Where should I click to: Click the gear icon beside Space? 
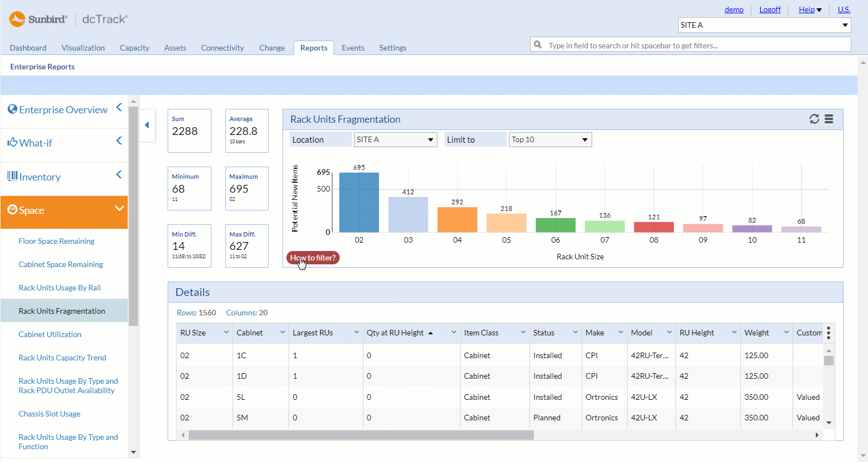click(x=13, y=210)
